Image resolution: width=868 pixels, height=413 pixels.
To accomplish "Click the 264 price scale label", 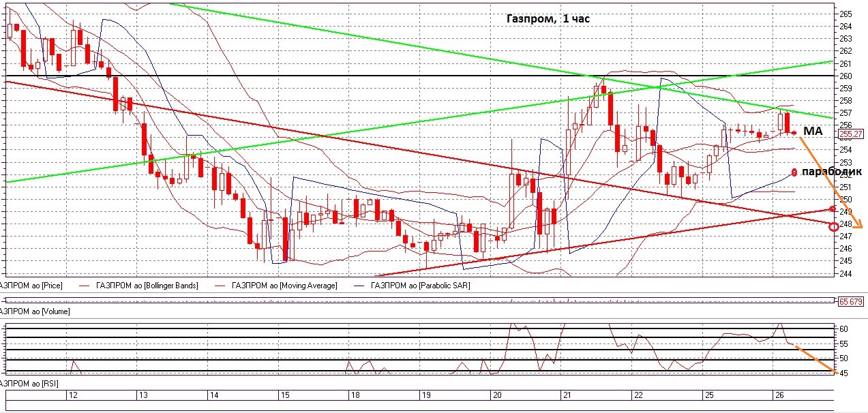I will 845,26.
